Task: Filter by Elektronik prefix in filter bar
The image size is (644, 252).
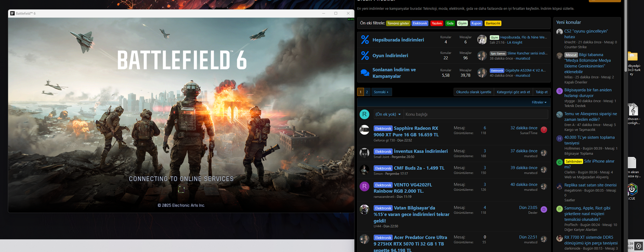Action: click(x=420, y=23)
